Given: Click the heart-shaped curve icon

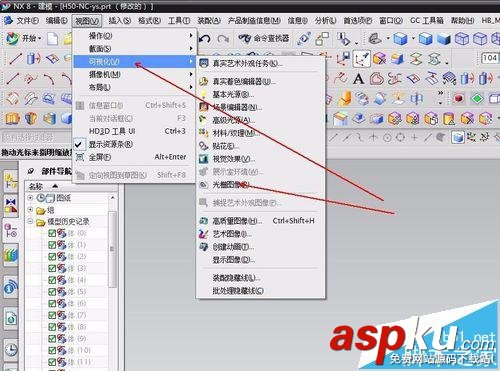Looking at the screenshot, I should (x=377, y=79).
